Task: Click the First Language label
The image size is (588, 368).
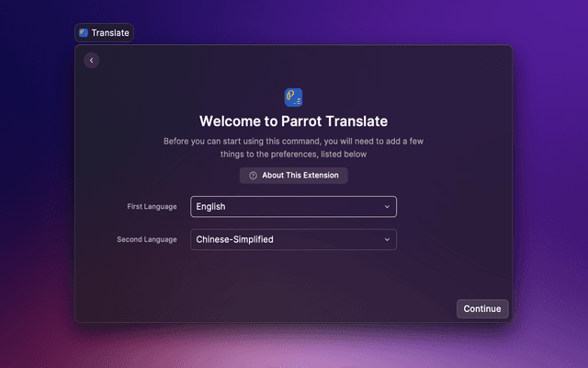Action: point(152,207)
